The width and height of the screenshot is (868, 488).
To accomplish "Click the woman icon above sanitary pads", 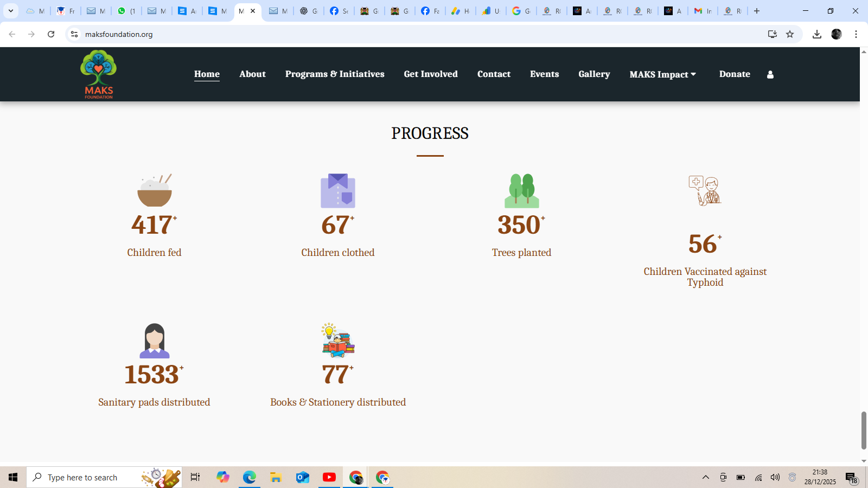I will coord(155,341).
